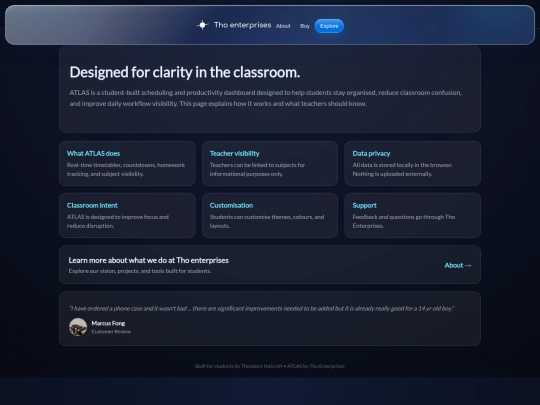Select the 'What ATLAS does' card heading

[x=93, y=154]
